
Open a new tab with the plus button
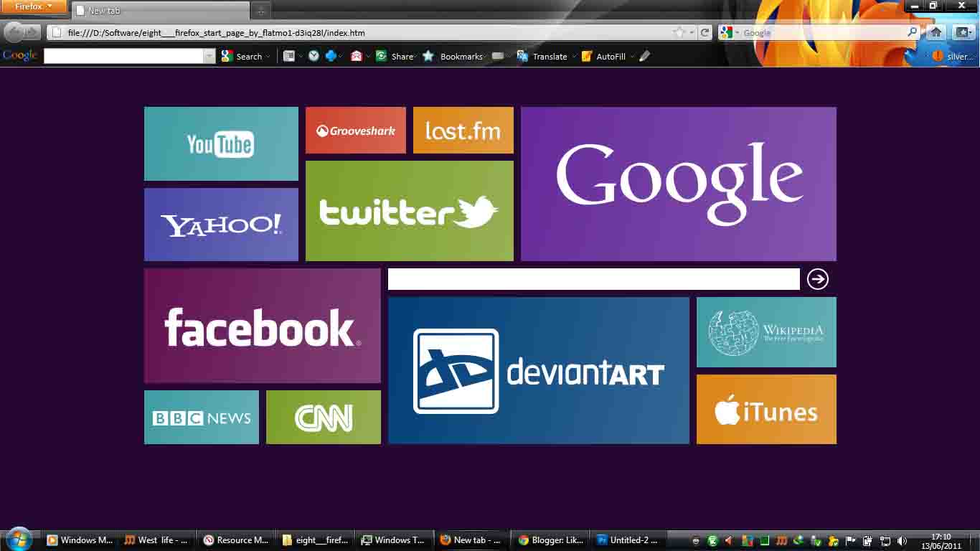[x=261, y=10]
